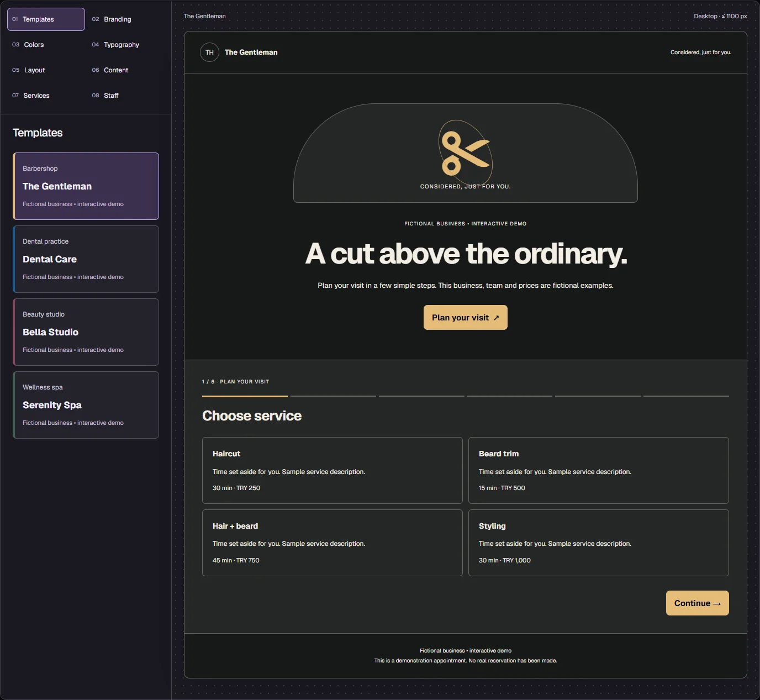Click the Plan your visit button
Image resolution: width=760 pixels, height=700 pixels.
point(465,318)
